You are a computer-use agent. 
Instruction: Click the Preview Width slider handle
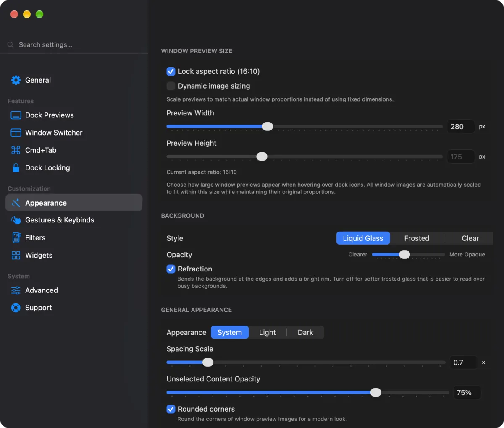(x=268, y=126)
